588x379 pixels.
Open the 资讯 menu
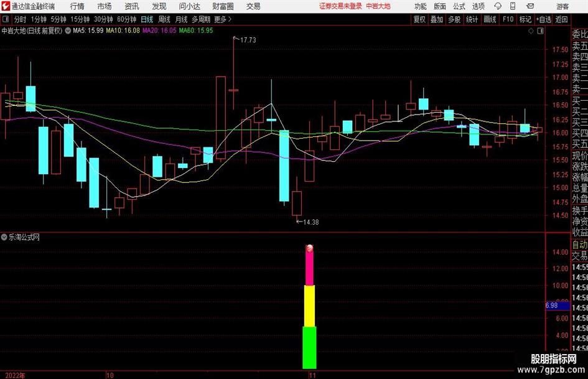click(132, 6)
